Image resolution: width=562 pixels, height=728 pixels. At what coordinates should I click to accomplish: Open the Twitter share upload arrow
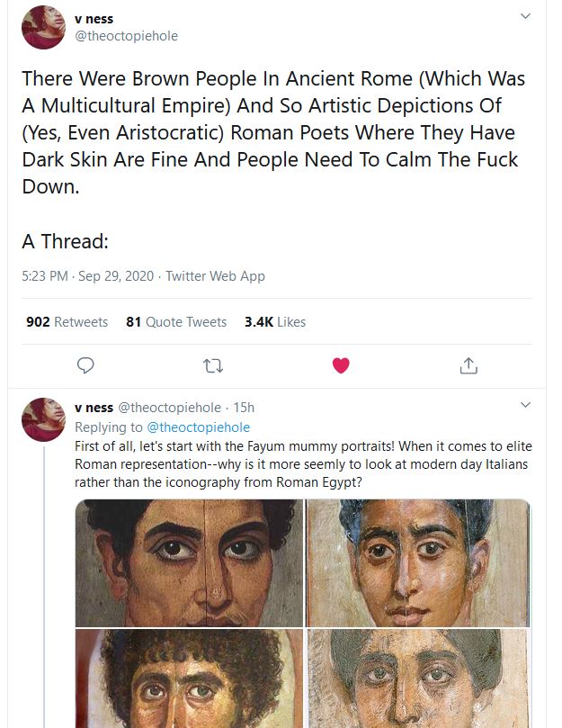[467, 365]
